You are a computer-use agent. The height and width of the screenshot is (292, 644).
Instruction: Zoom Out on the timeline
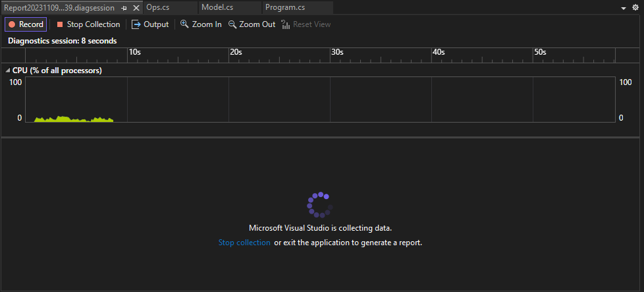click(x=252, y=24)
